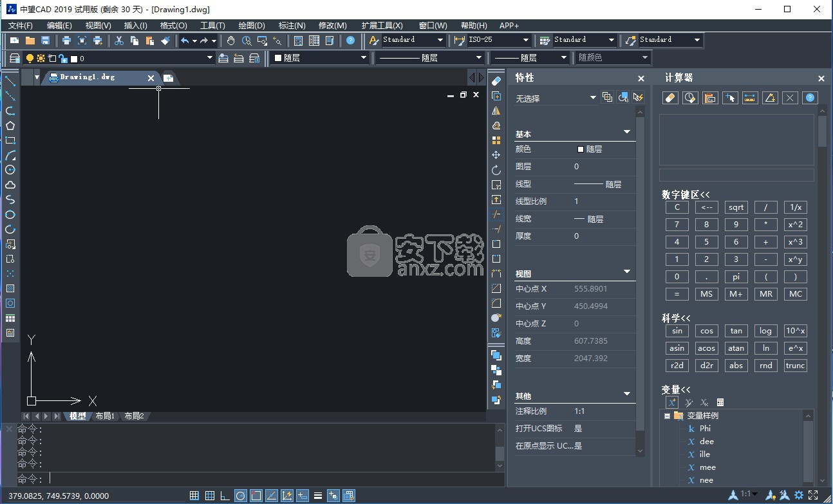Collapse the 变量样例 tree folder
Screen dimensions: 833x504
[x=668, y=416]
